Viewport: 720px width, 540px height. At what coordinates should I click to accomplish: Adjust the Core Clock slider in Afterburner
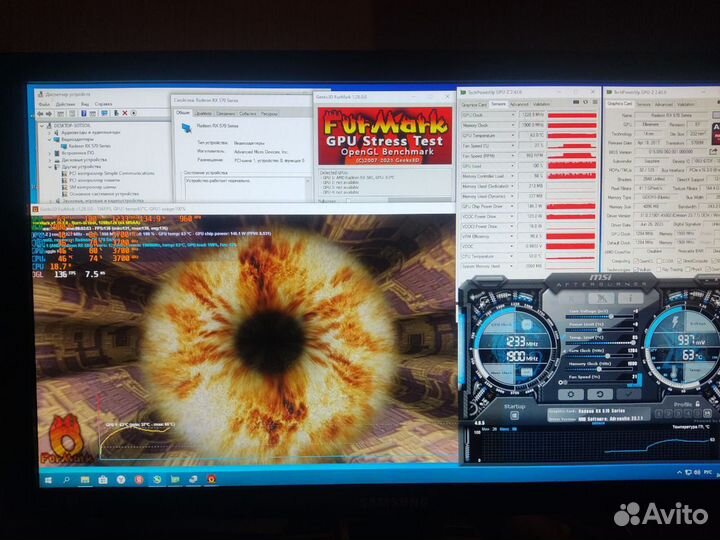(599, 356)
